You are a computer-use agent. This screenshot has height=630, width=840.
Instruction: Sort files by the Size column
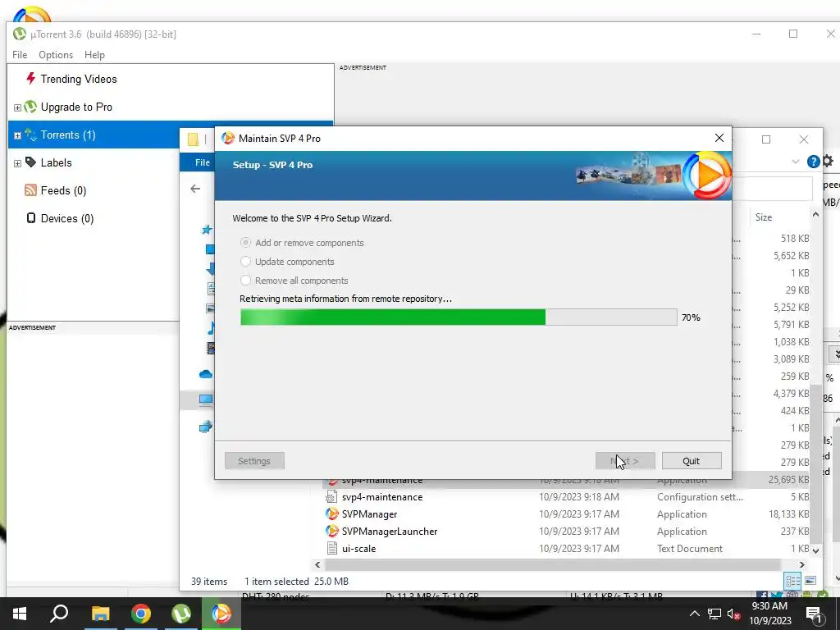click(x=764, y=217)
